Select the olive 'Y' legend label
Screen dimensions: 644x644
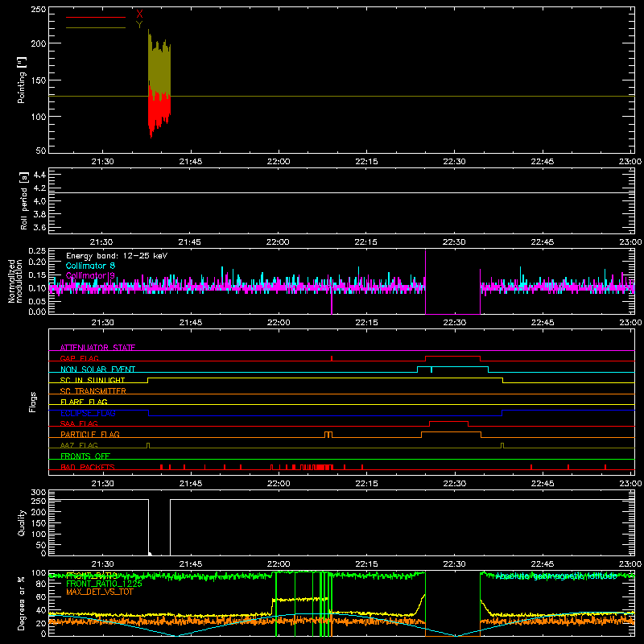139,25
